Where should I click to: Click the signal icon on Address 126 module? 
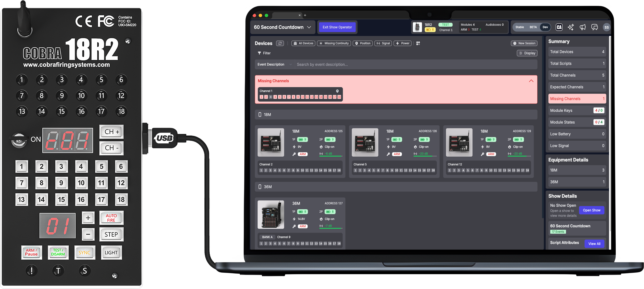click(x=415, y=154)
